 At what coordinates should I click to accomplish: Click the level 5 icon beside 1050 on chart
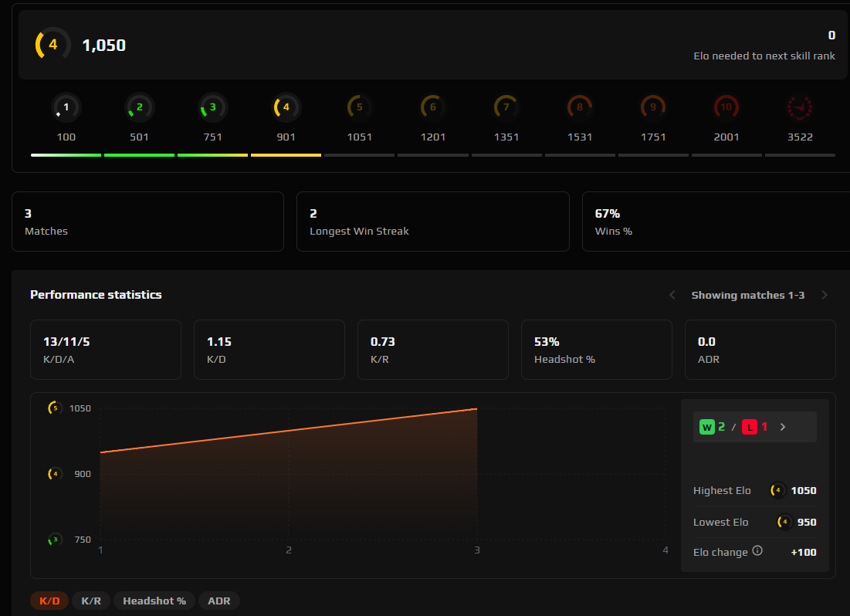(x=54, y=408)
